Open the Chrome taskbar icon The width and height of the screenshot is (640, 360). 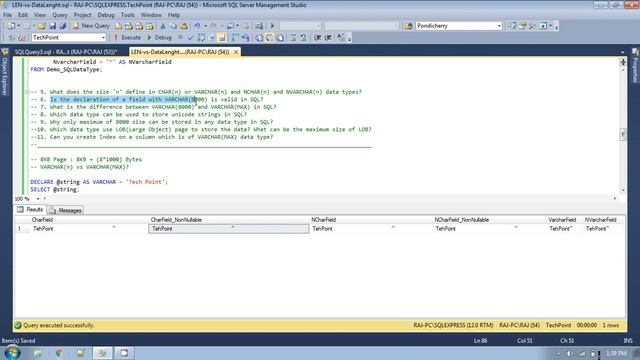click(x=60, y=353)
